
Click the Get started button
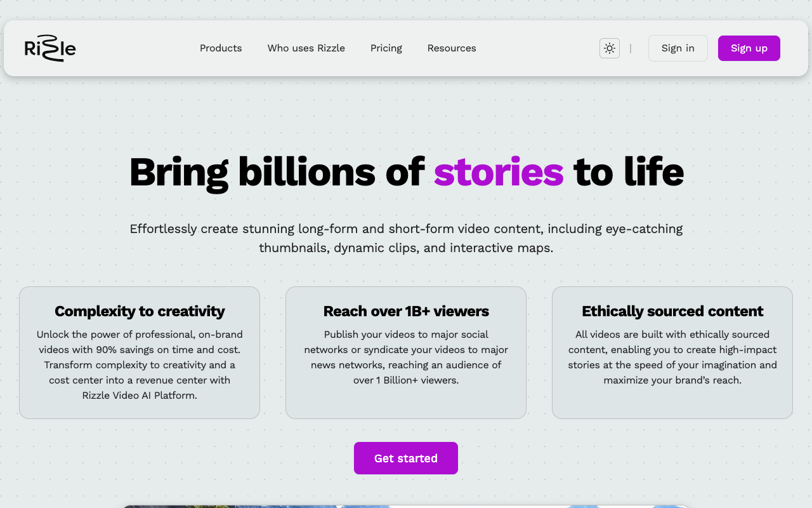coord(406,458)
